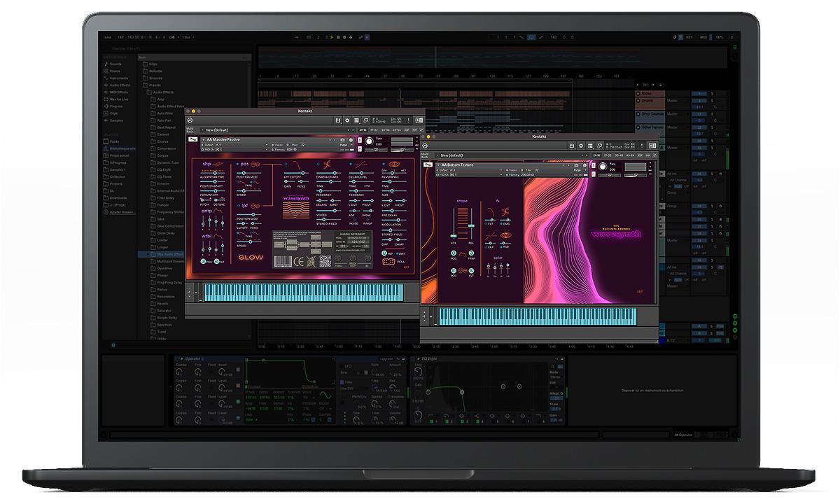Click the KEY mapping button in Ableton

[x=689, y=37]
